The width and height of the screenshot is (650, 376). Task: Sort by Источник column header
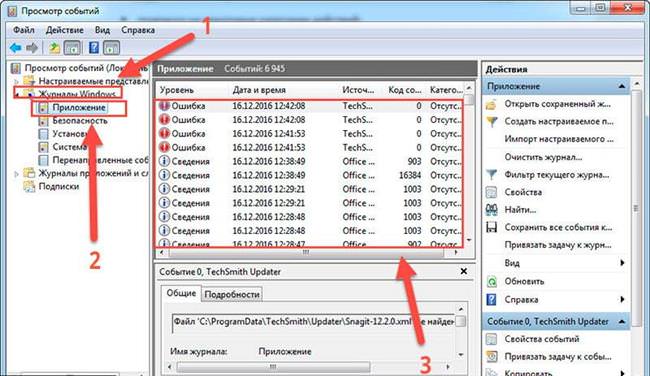(358, 90)
